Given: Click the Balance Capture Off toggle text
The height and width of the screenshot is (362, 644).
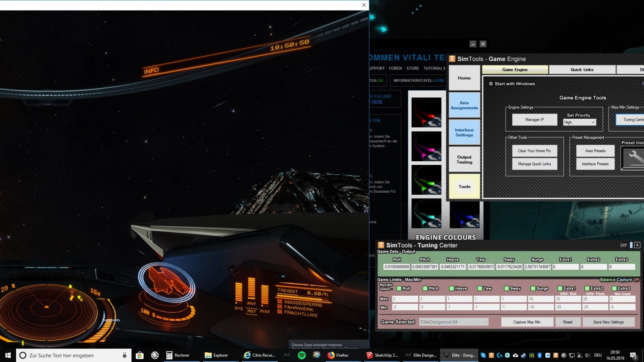Looking at the screenshot, I should point(619,280).
